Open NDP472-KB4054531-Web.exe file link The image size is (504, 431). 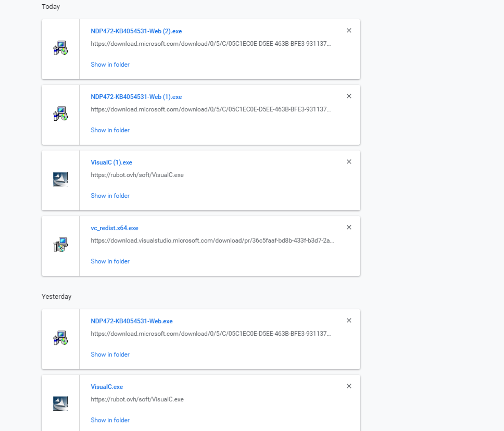tap(132, 321)
